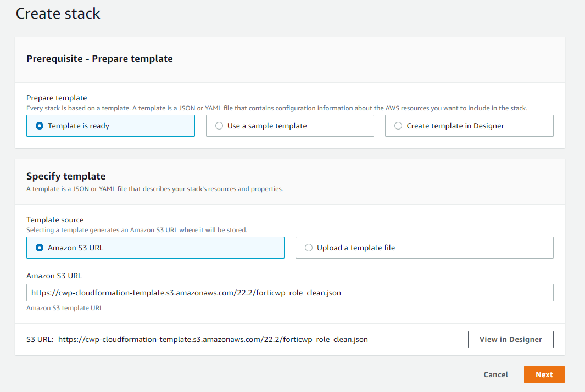Click into the Amazon S3 URL text field

click(x=289, y=293)
